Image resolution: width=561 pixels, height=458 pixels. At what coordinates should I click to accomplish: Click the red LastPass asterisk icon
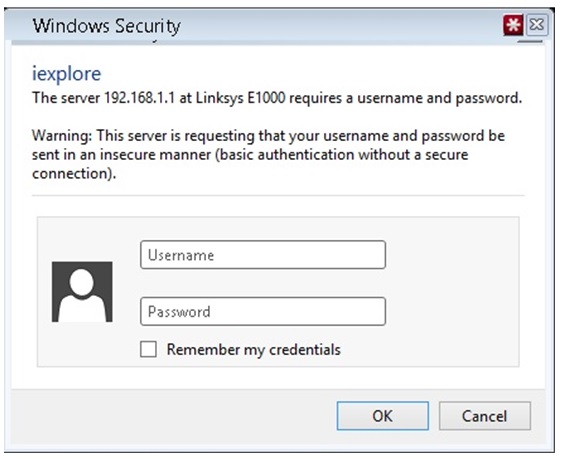(513, 25)
